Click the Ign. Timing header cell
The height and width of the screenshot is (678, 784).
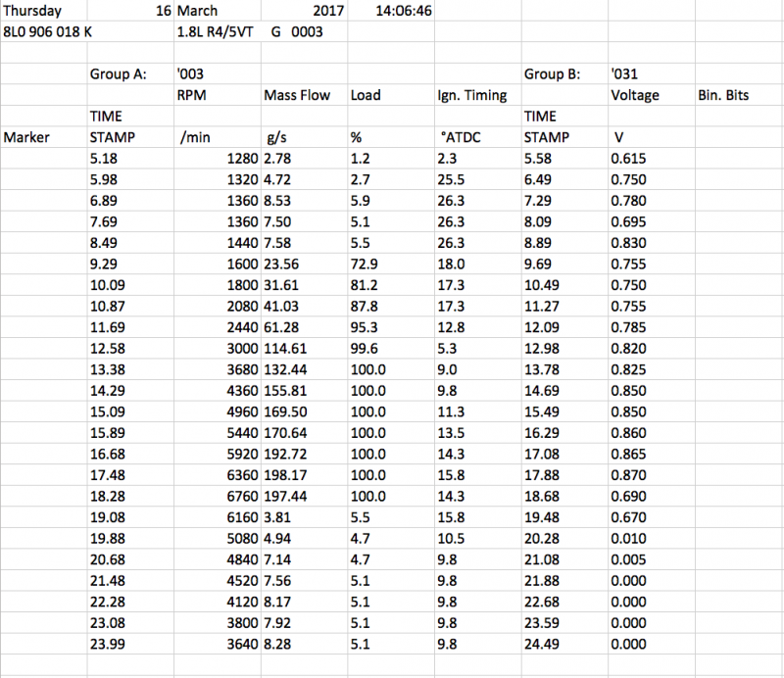(470, 95)
